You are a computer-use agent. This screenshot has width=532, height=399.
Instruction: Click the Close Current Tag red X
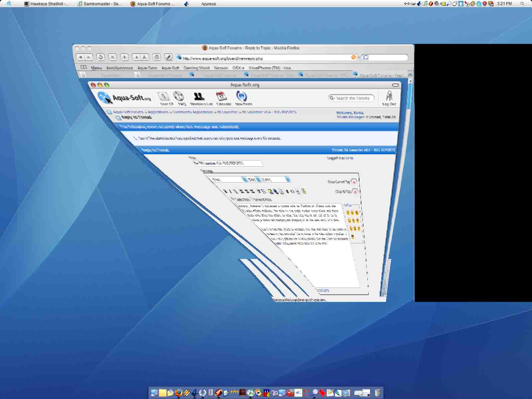pos(354,182)
